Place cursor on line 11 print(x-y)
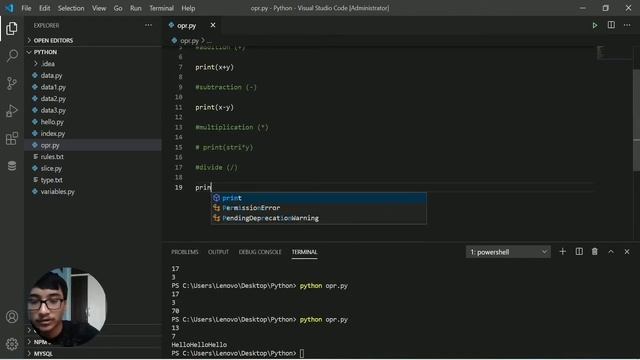Screen dimensions: 640x360 214,107
